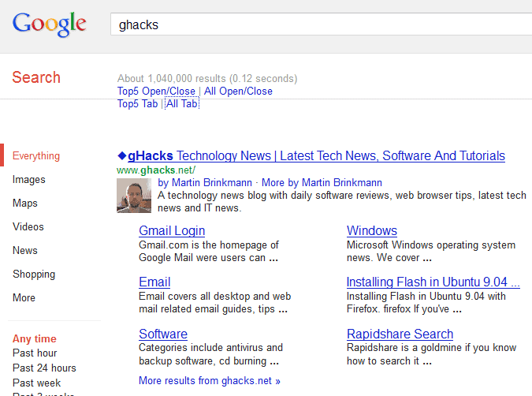Expand More in the left sidebar
Viewport: 532px width, 396px height.
point(24,297)
